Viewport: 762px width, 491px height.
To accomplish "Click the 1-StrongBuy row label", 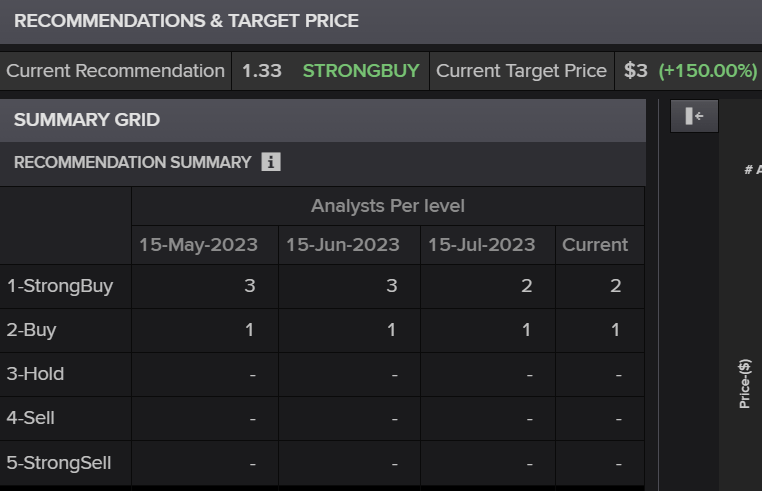I will click(x=60, y=286).
